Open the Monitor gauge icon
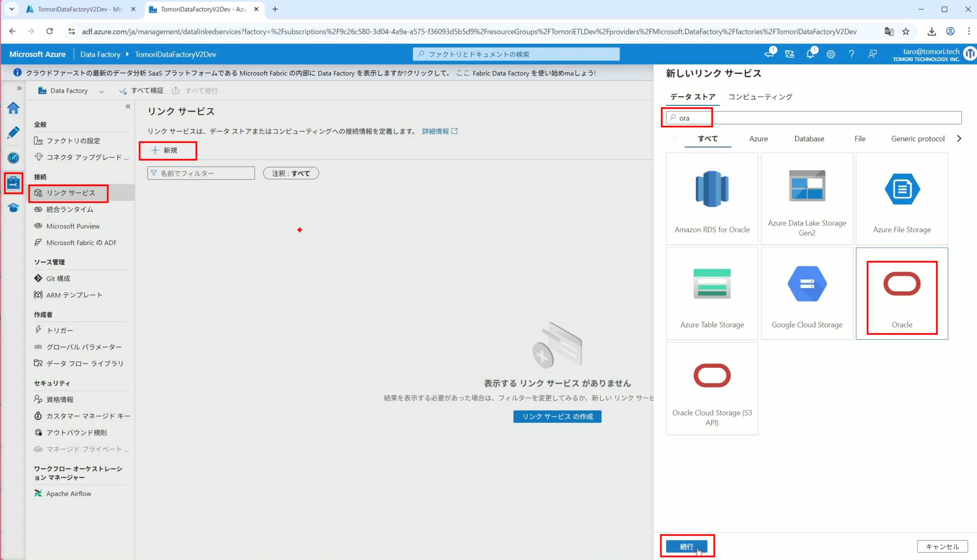Screen dimensions: 977x560 click(13, 158)
